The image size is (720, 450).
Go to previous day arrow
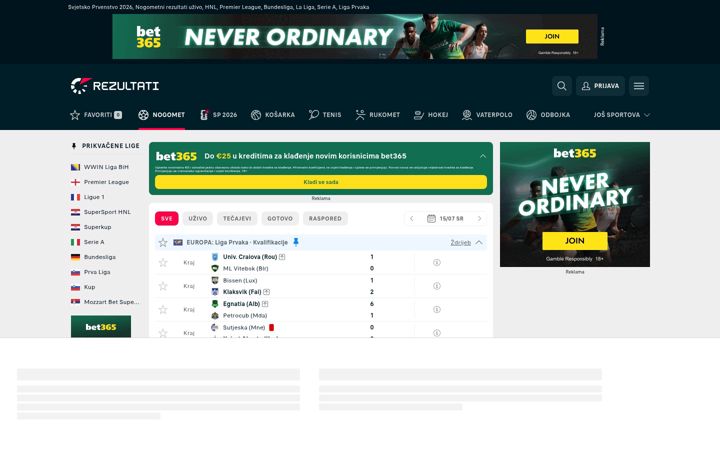point(411,219)
